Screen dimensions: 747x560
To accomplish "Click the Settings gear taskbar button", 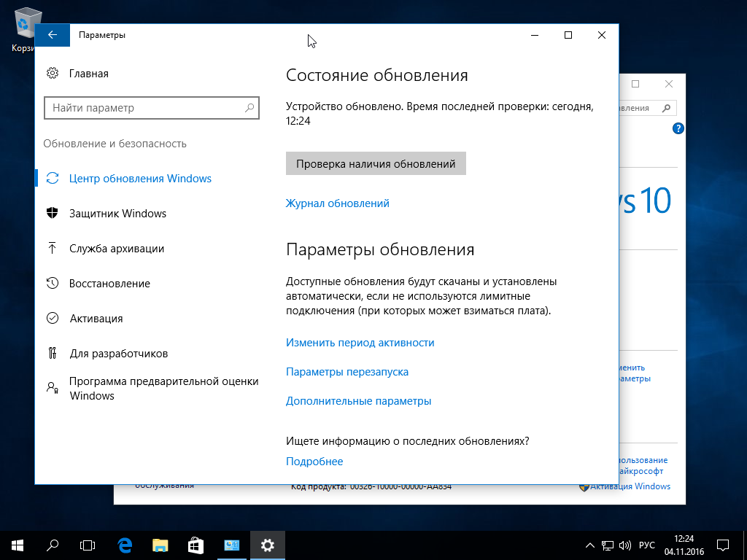I will tap(267, 545).
